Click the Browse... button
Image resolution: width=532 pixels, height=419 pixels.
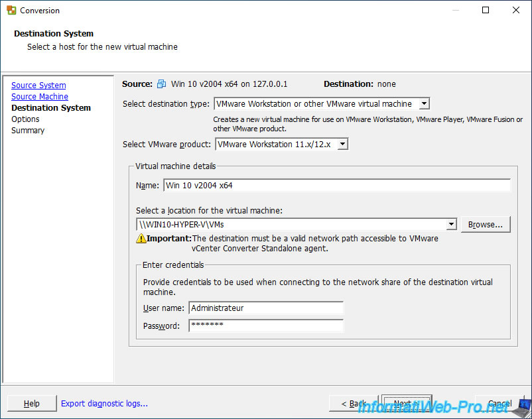pos(486,224)
